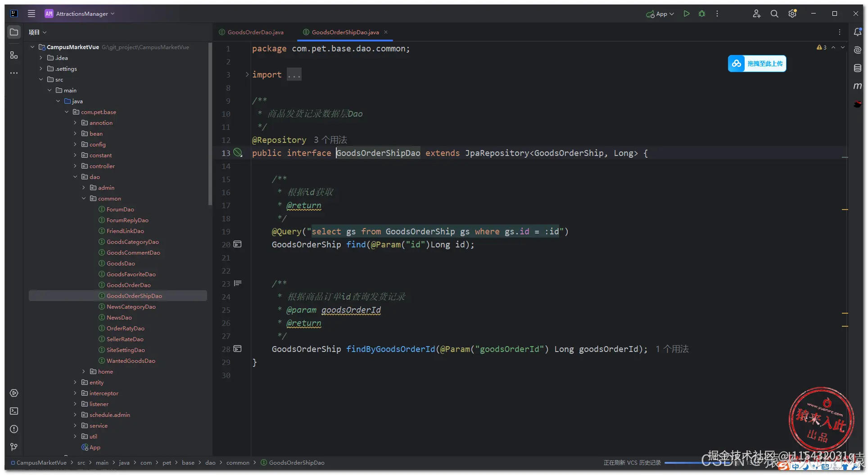Image resolution: width=868 pixels, height=475 pixels.
Task: Select GoodsOrderDao in the project tree
Action: pos(128,285)
